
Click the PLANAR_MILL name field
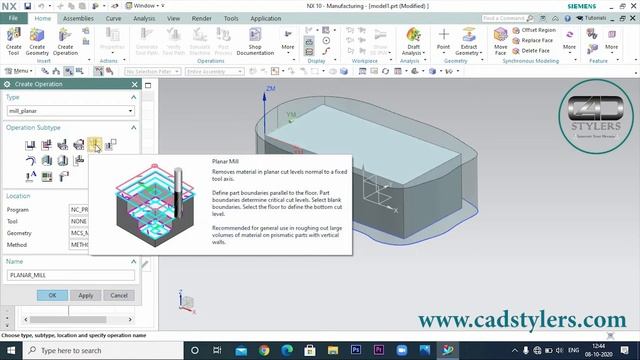(71, 275)
